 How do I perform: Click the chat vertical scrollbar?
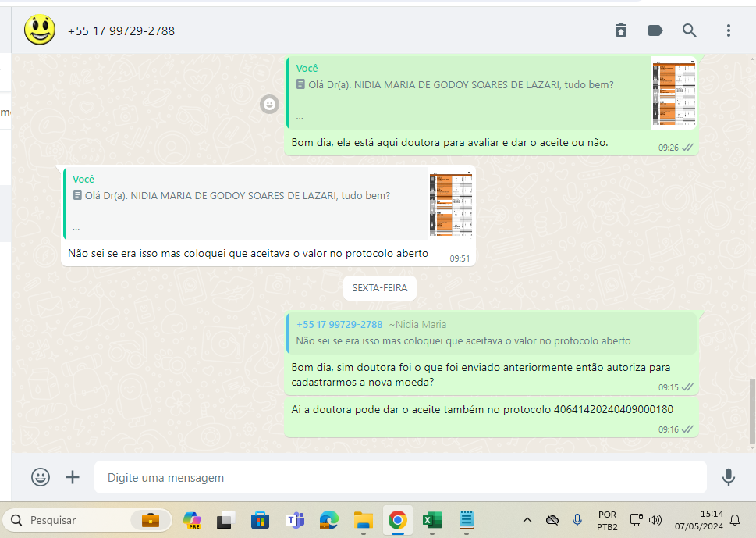[x=752, y=412]
